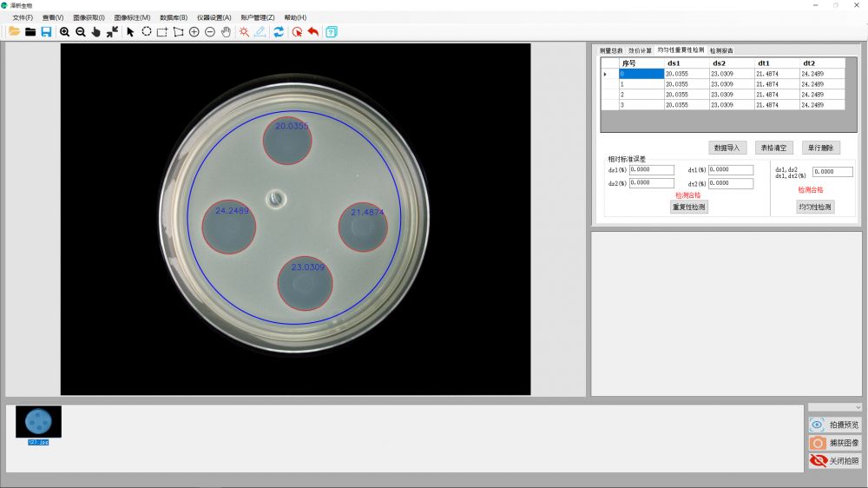The image size is (868, 488).
Task: Click the red undo arrow icon
Action: coord(312,31)
